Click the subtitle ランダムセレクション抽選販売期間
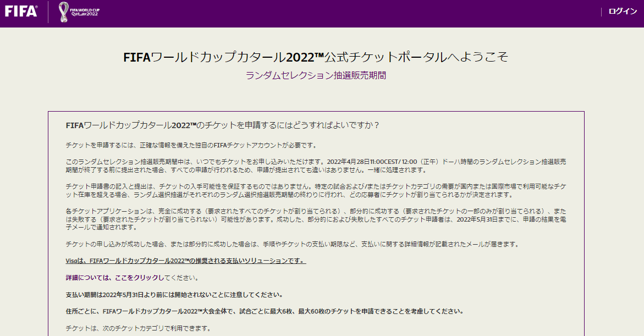 [x=316, y=75]
